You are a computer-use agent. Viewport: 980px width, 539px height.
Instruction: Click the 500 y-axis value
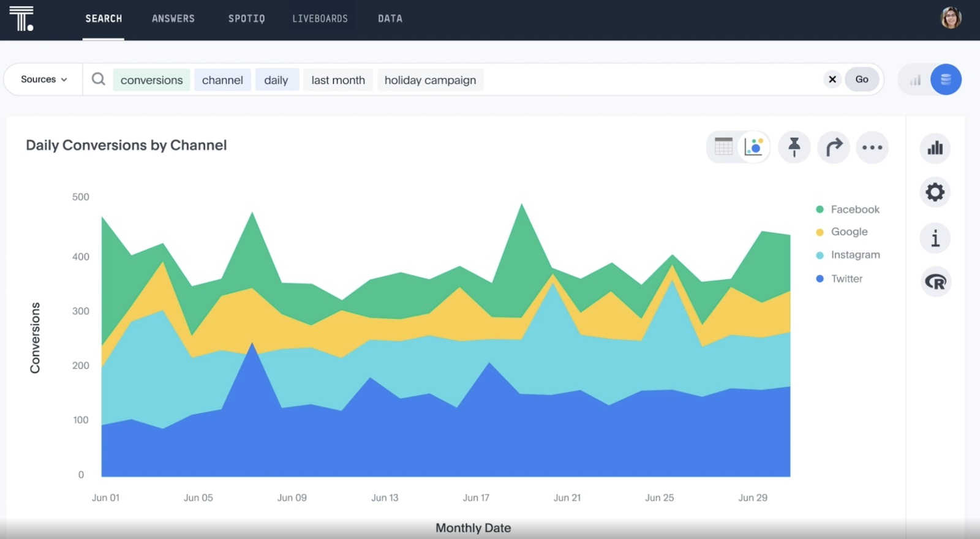[80, 197]
